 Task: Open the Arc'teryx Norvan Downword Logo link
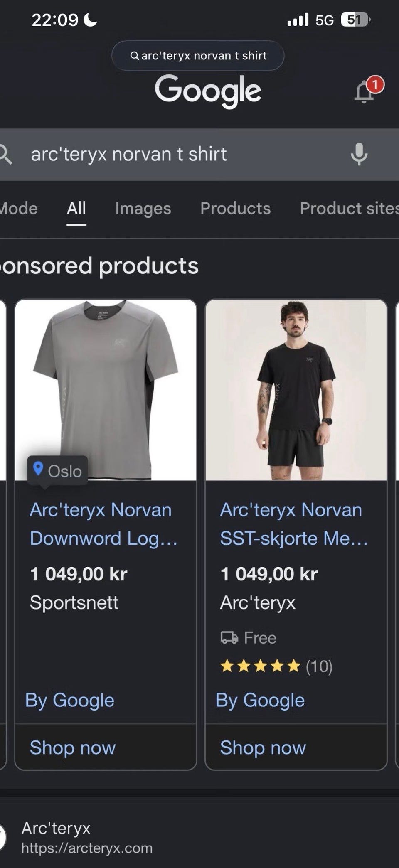point(103,524)
